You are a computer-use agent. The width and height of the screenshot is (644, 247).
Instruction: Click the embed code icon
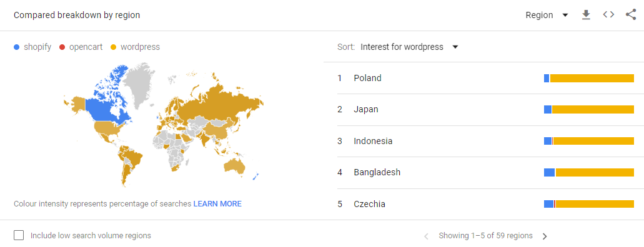608,15
